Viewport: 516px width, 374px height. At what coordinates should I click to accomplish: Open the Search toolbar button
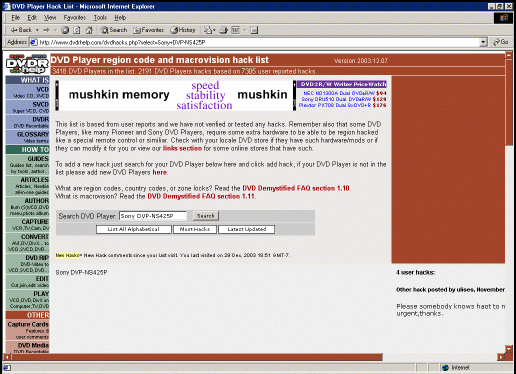pos(114,30)
